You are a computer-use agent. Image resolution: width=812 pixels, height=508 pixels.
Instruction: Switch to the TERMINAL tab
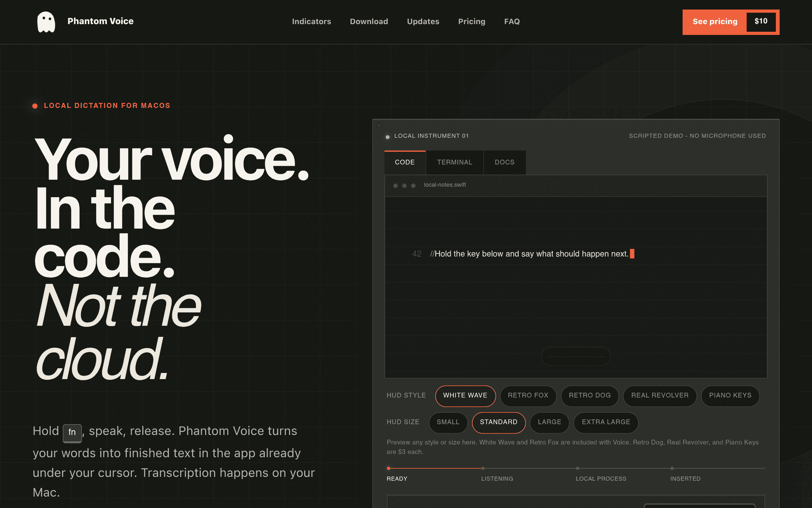click(x=454, y=162)
